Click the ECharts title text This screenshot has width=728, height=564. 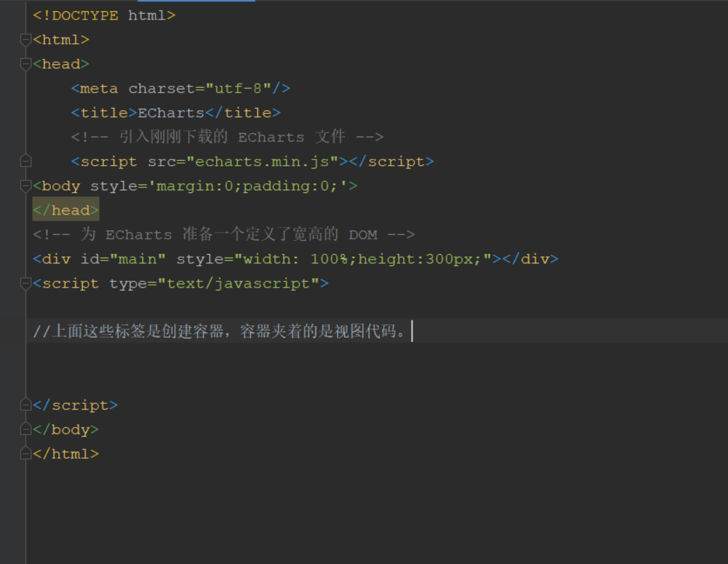click(x=171, y=112)
